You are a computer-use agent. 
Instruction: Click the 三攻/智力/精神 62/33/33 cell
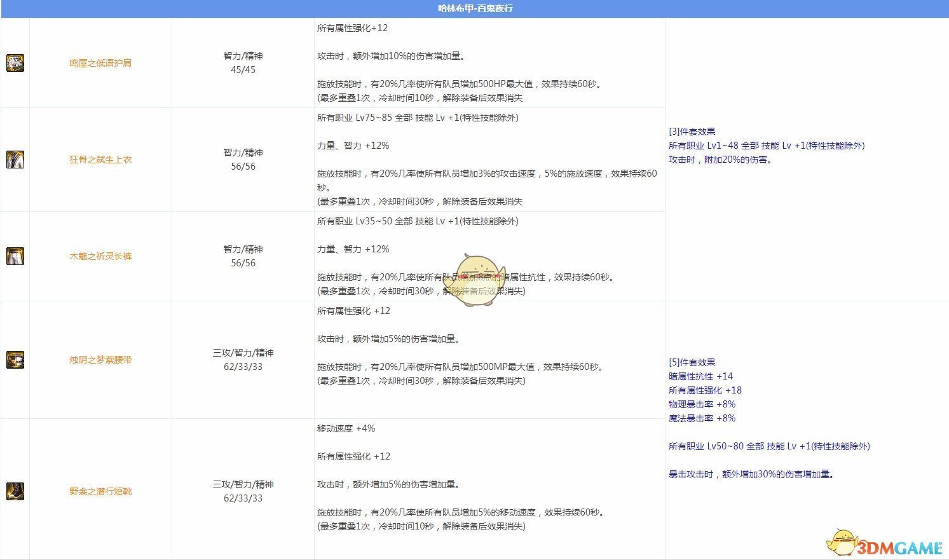242,359
